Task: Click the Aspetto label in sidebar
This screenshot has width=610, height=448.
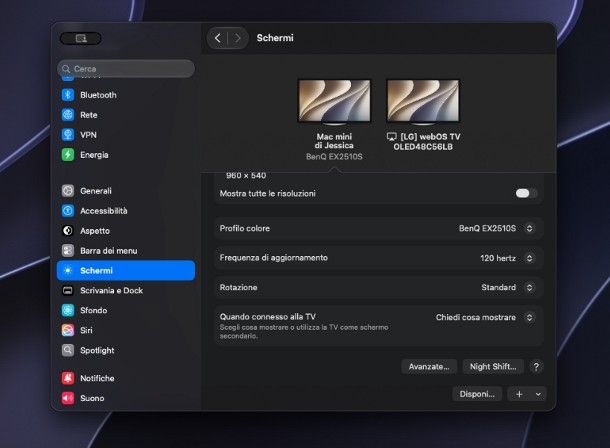Action: pyautogui.click(x=95, y=231)
